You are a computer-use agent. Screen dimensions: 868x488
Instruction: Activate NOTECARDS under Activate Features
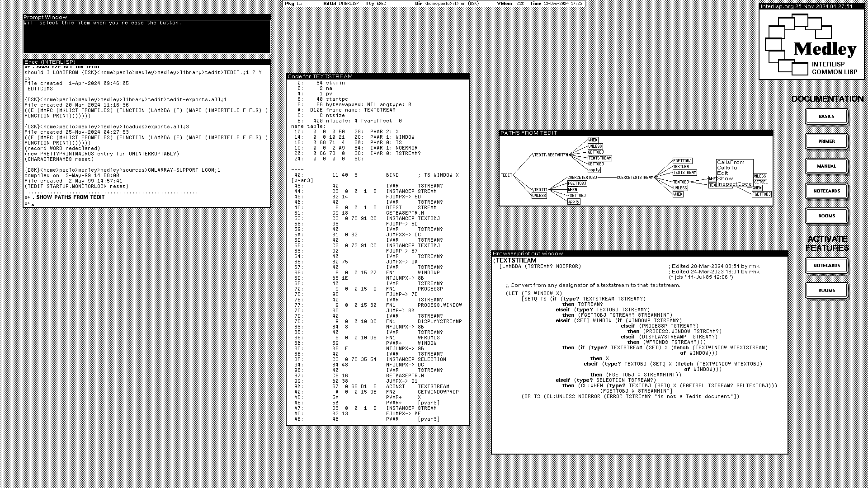[x=826, y=266]
